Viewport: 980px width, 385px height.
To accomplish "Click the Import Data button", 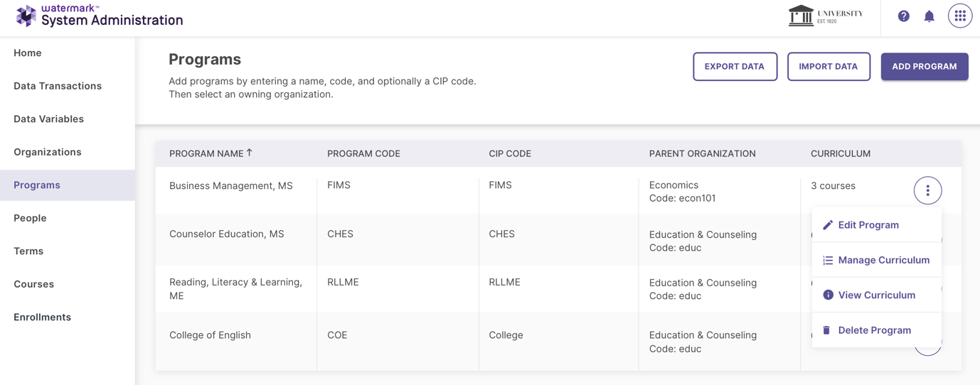I will pos(829,67).
